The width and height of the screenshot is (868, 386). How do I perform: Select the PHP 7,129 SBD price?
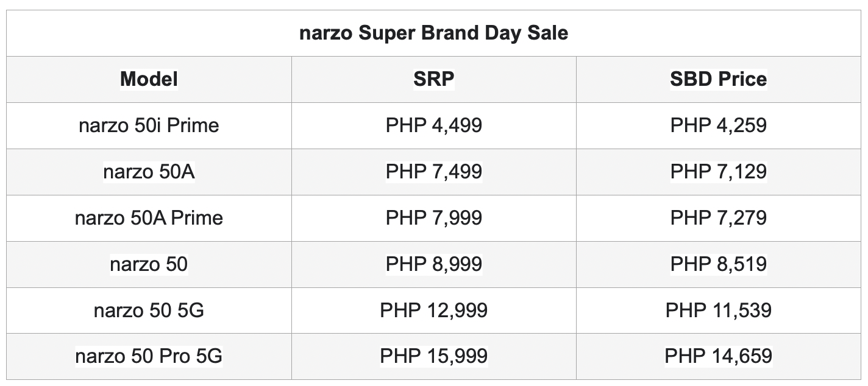[x=718, y=172]
